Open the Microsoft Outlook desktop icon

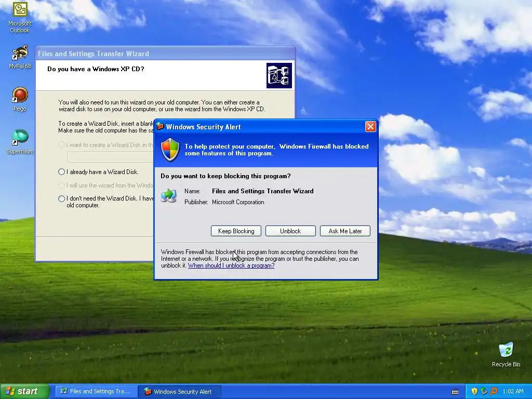(x=20, y=17)
